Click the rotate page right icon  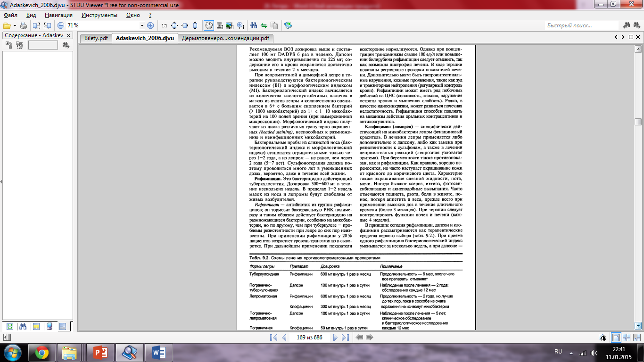click(x=47, y=25)
